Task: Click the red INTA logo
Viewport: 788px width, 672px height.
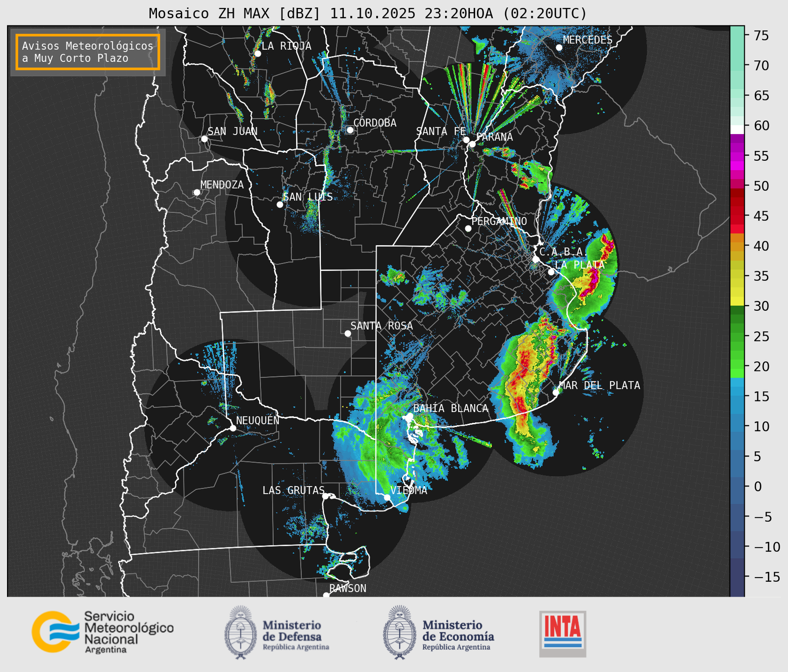Action: (562, 634)
